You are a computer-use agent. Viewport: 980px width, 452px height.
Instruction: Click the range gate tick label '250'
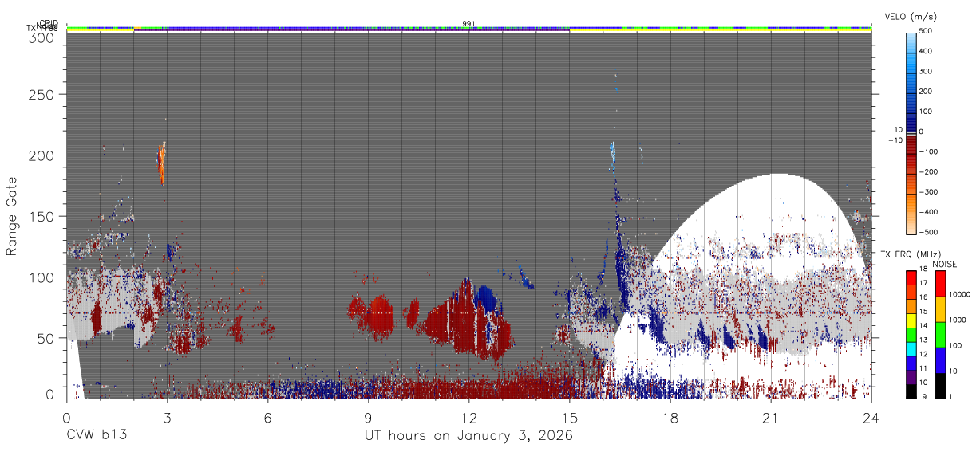tap(43, 95)
